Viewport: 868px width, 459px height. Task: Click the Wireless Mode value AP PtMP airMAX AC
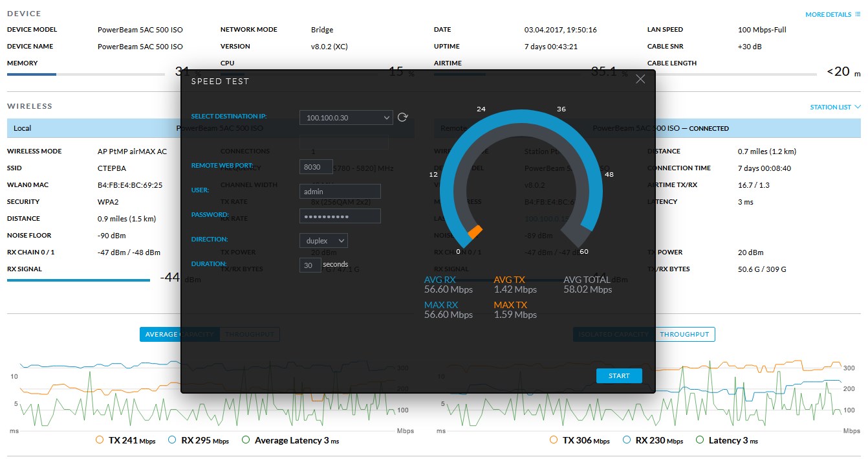point(132,151)
